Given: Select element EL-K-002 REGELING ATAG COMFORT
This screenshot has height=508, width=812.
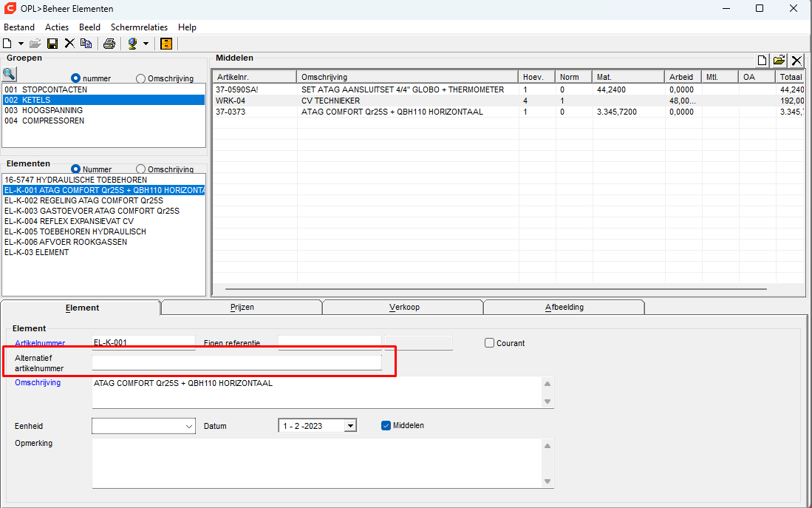Looking at the screenshot, I should click(x=103, y=200).
